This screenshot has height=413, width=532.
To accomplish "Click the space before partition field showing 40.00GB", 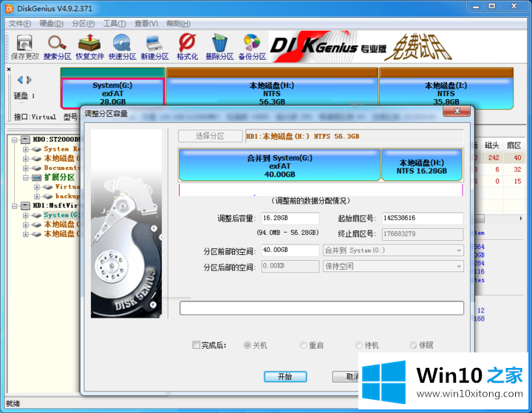I will [x=290, y=250].
